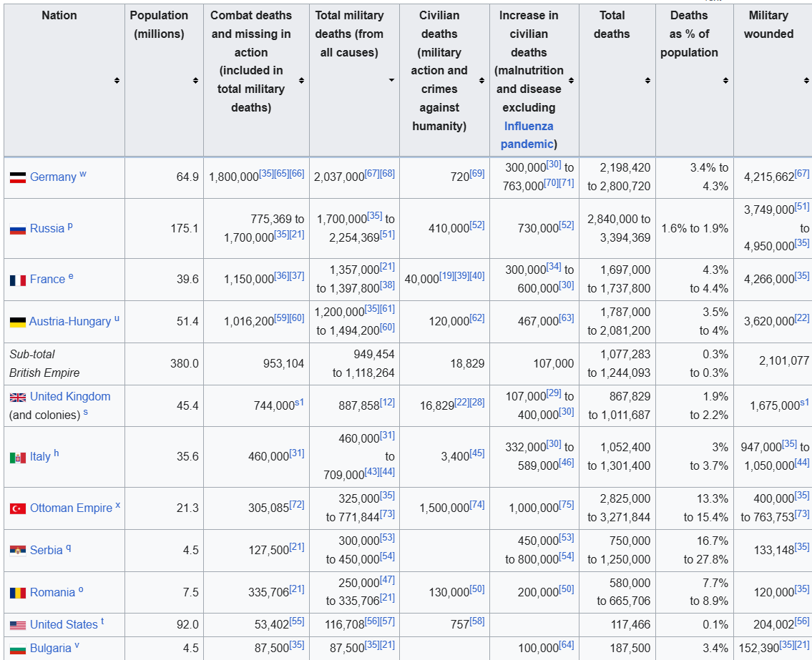812x660 pixels.
Task: Select Germany's population value 64.9
Action: pos(187,177)
